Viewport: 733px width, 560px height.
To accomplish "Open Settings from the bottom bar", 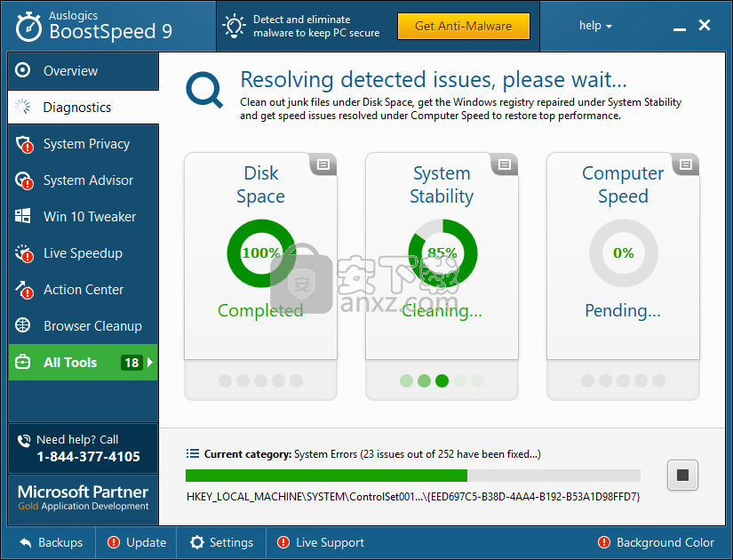I will [x=221, y=543].
